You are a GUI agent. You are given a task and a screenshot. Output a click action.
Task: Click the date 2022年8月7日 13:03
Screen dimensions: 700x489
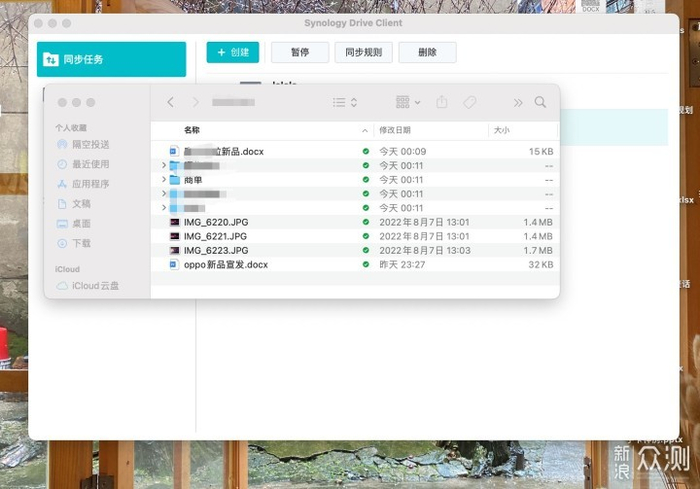click(425, 251)
